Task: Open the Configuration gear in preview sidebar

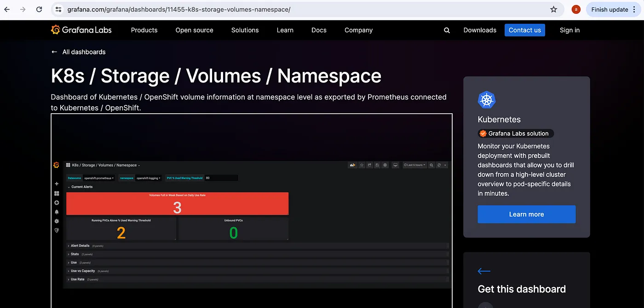Action: pos(57,221)
